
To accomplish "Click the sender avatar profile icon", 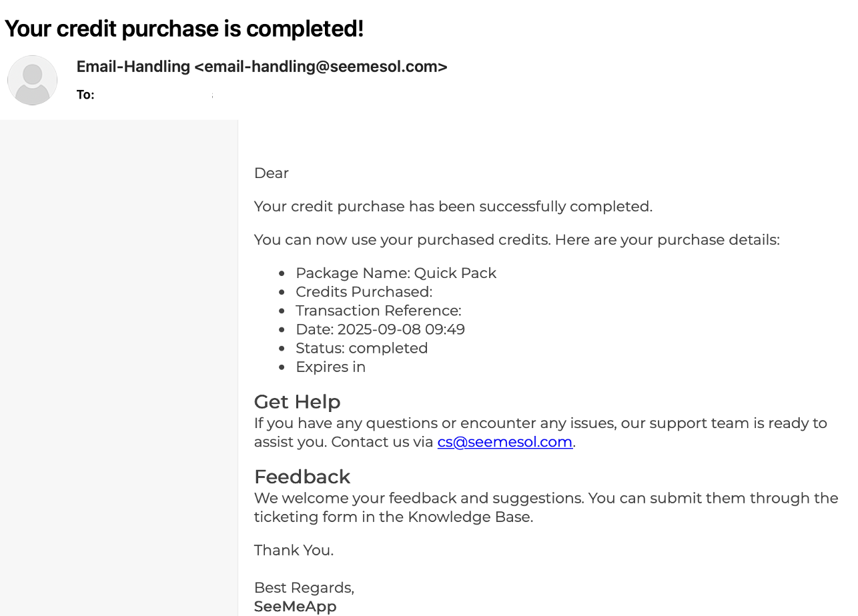I will (32, 80).
